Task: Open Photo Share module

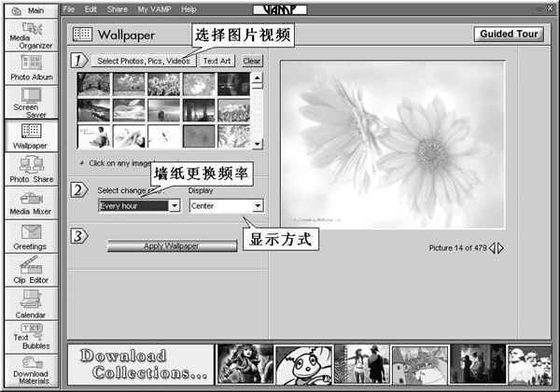Action: pos(32,169)
